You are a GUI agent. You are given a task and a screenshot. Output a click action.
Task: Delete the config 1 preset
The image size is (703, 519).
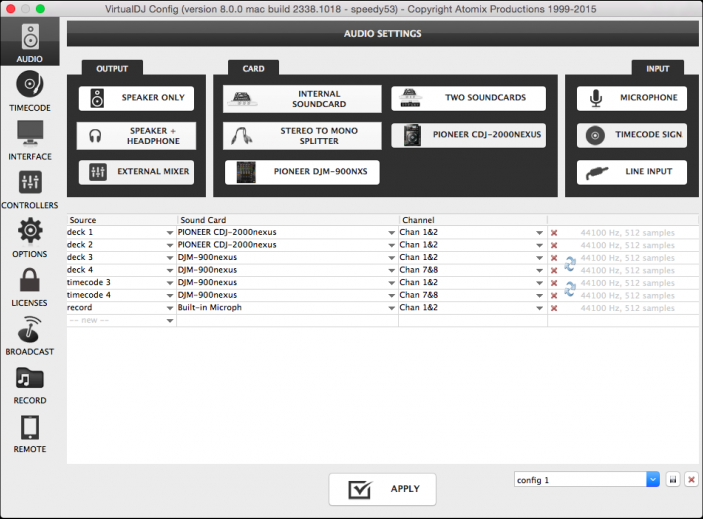(x=691, y=480)
